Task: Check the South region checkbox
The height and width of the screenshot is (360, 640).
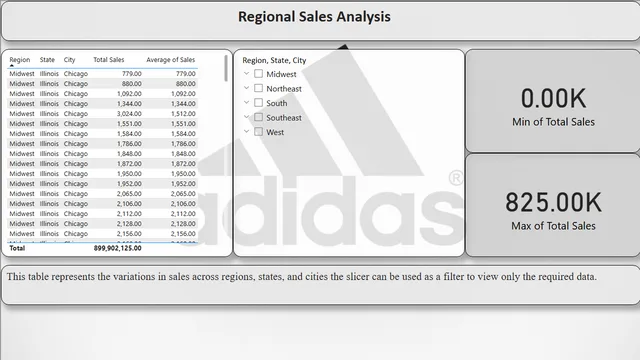Action: [x=258, y=102]
